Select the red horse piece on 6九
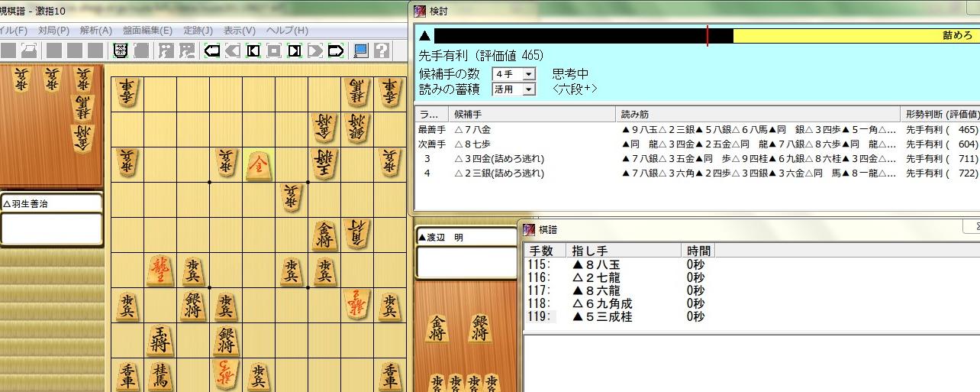The width and height of the screenshot is (980, 392). tap(226, 374)
